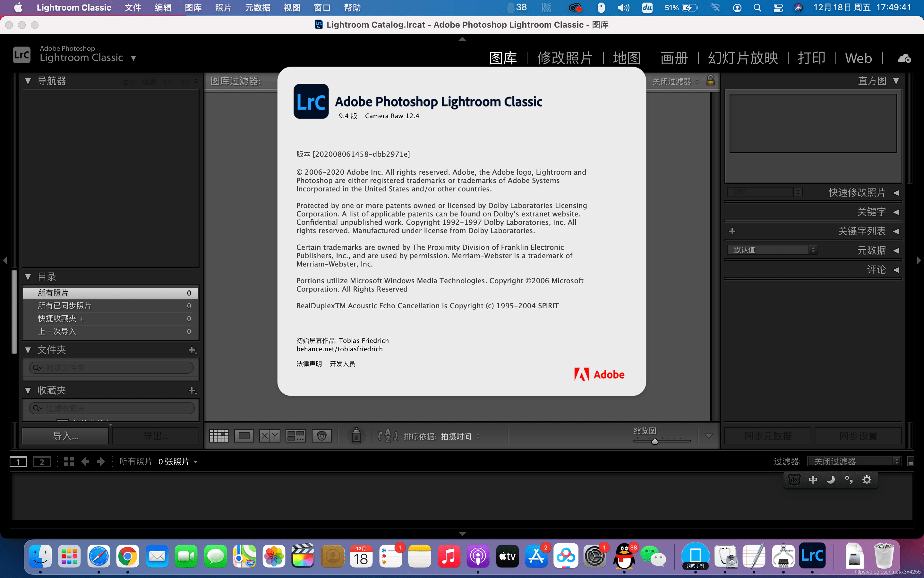Hide top panel with top arrow
Screen dimensions: 924x578
[462, 39]
